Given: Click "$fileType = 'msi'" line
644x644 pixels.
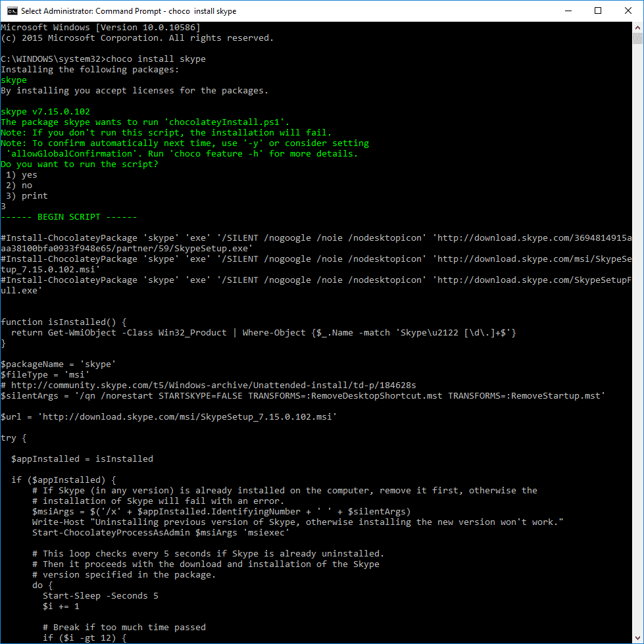Looking at the screenshot, I should 45,375.
